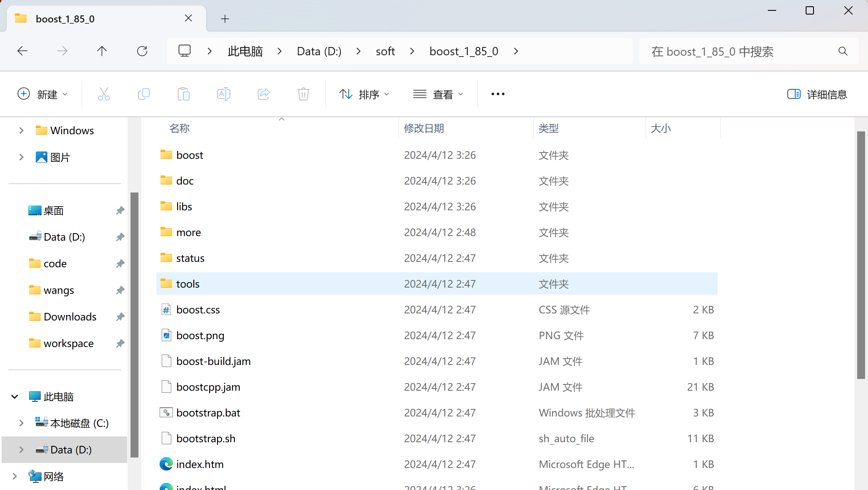
Task: Unpin 桌面 using its pin icon
Action: (x=120, y=211)
